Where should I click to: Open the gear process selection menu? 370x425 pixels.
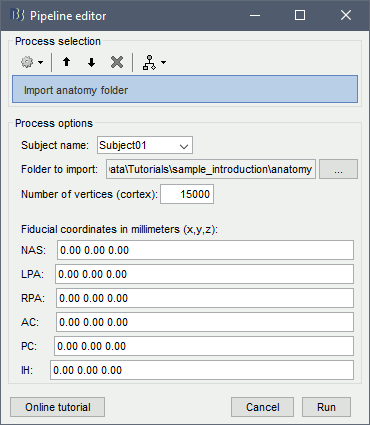point(32,62)
